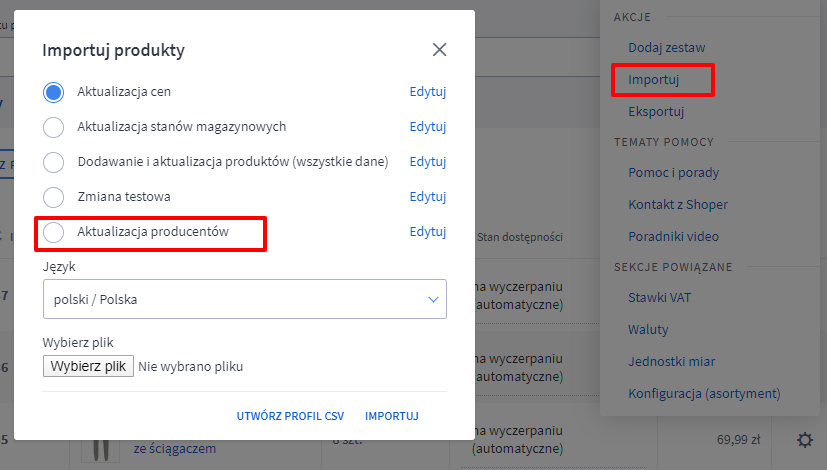Image resolution: width=827 pixels, height=470 pixels.
Task: Open Konfiguracja (asortyment) link
Action: (704, 394)
